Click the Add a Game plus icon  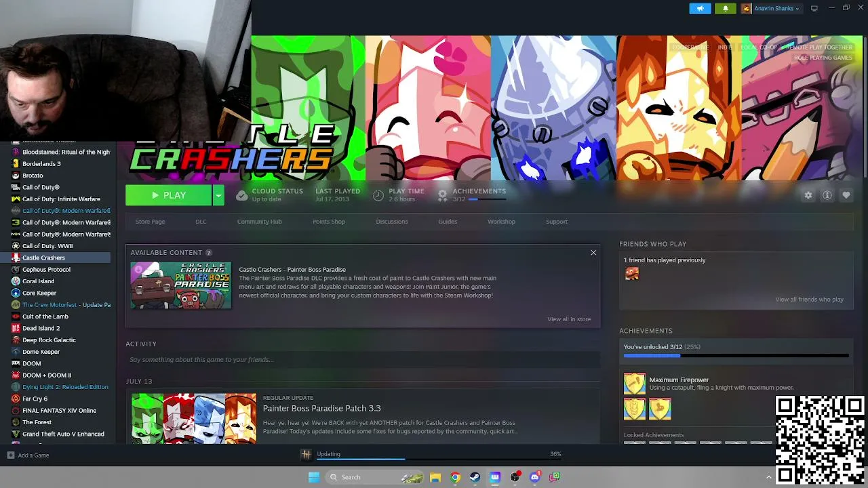click(10, 455)
